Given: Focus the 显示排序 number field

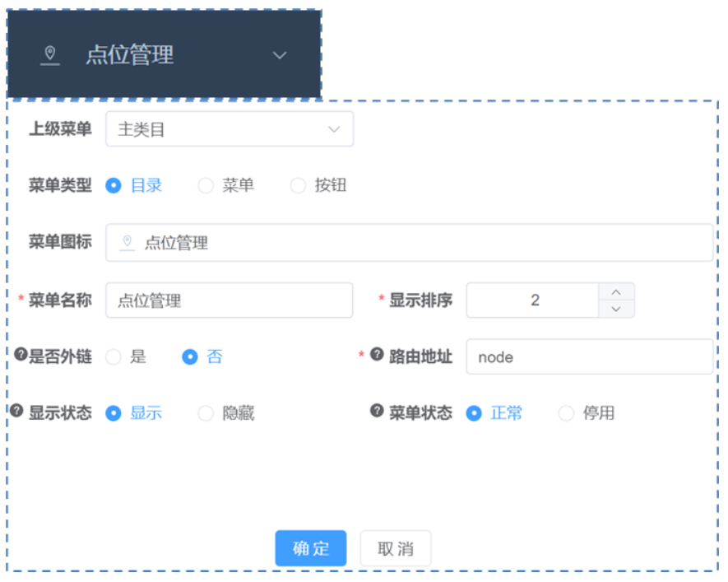Looking at the screenshot, I should point(532,300).
